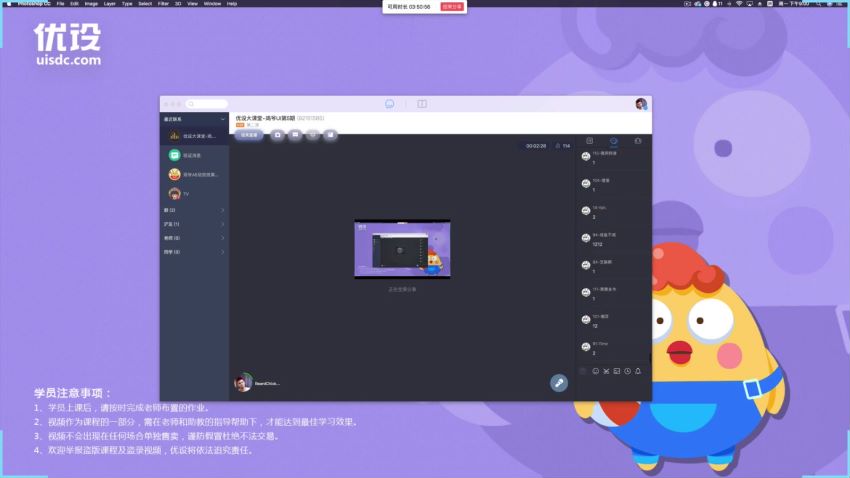Open the Photoshop CC menu in the menu bar
Screen dimensions: 850x478
[34, 3]
